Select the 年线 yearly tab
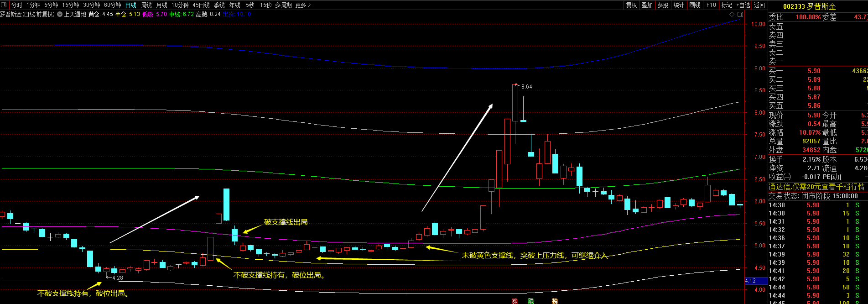The image size is (868, 304). pyautogui.click(x=235, y=5)
